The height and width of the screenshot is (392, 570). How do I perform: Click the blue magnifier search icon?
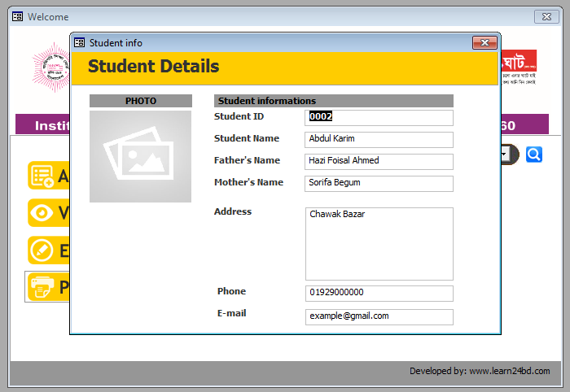click(534, 155)
